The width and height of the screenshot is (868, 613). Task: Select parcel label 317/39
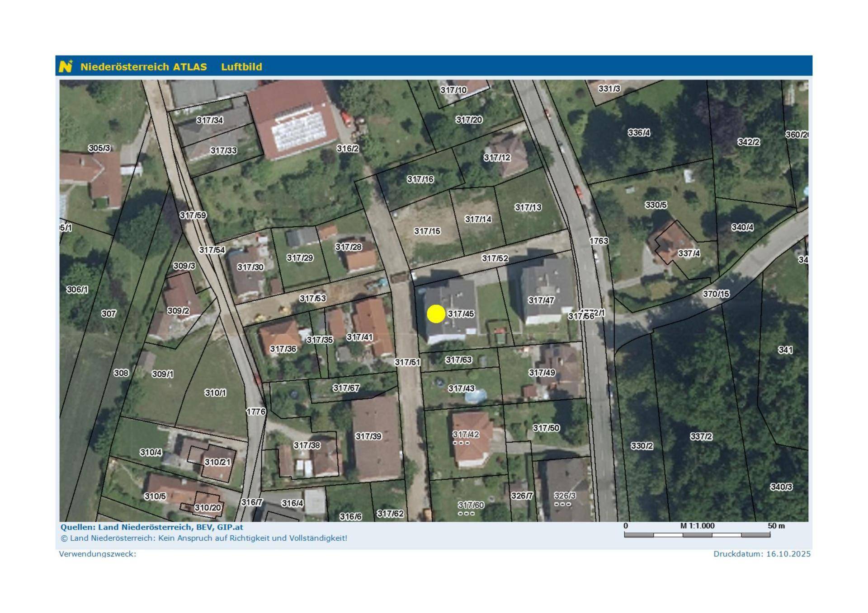tap(368, 436)
